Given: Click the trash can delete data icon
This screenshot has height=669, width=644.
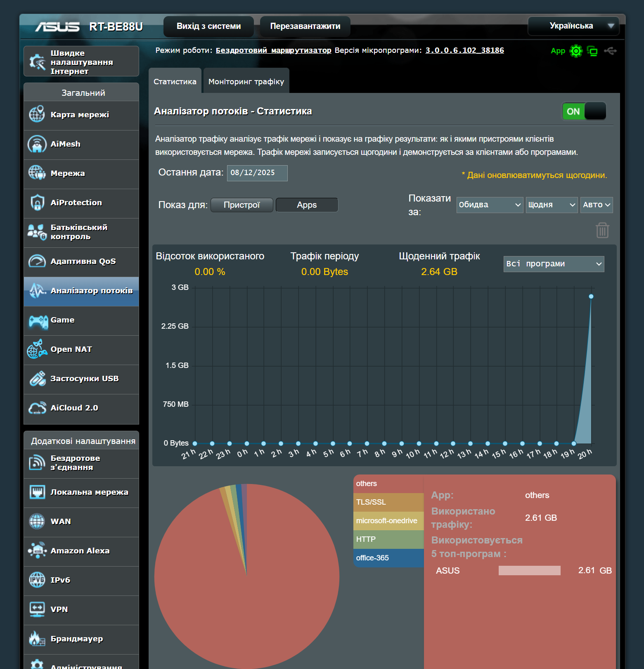Looking at the screenshot, I should pyautogui.click(x=602, y=230).
